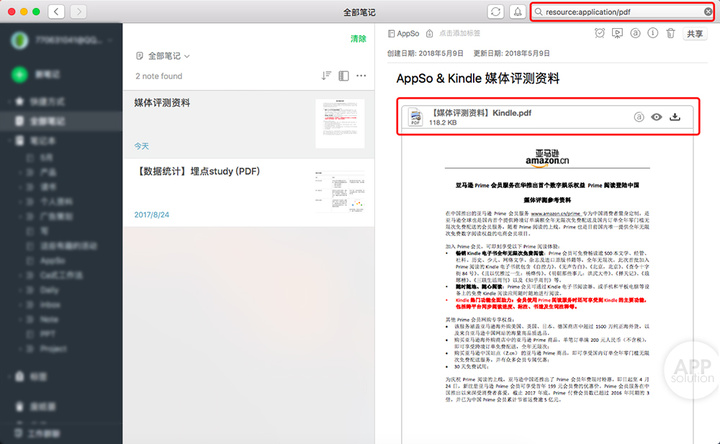The image size is (720, 444).
Task: Open the Project notebook stack in sidebar
Action: pos(53,348)
